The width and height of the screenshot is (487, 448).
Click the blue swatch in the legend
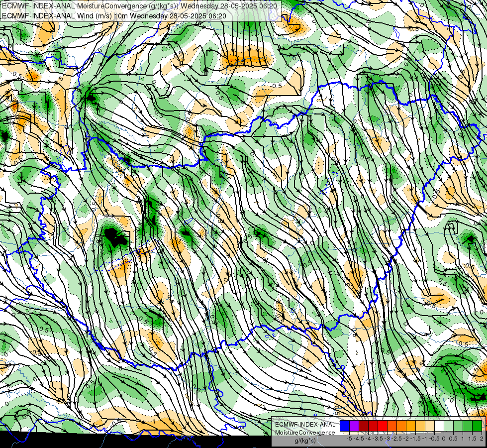(x=345, y=426)
